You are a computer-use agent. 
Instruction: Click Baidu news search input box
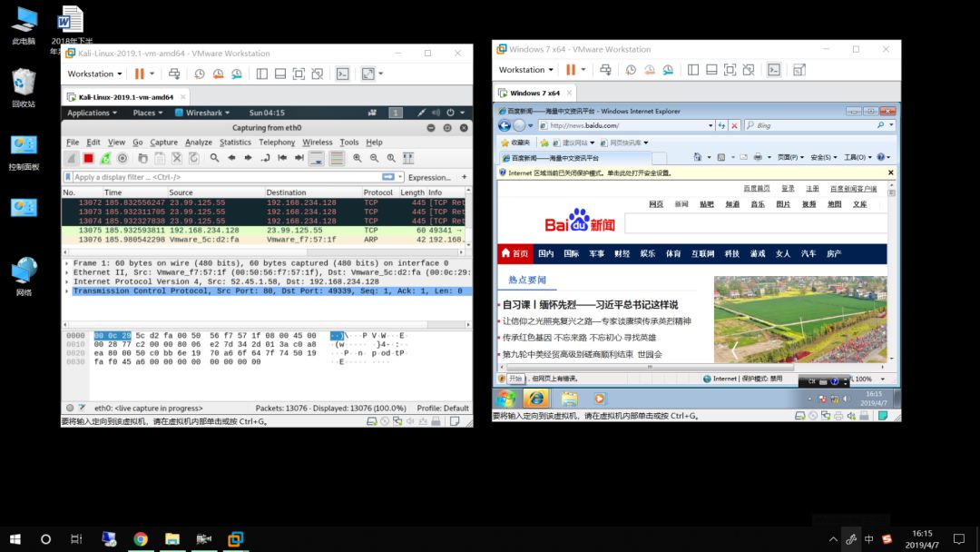tap(756, 223)
